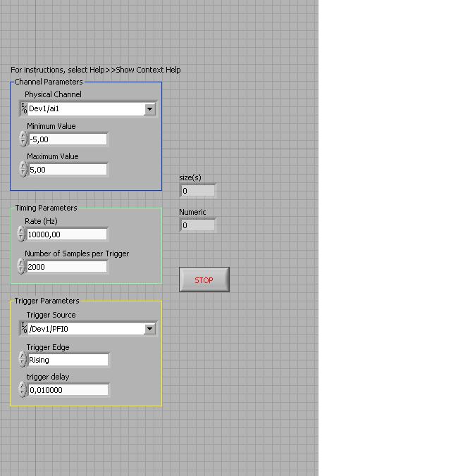
Task: Click the Numeric indicator value
Action: tap(198, 225)
